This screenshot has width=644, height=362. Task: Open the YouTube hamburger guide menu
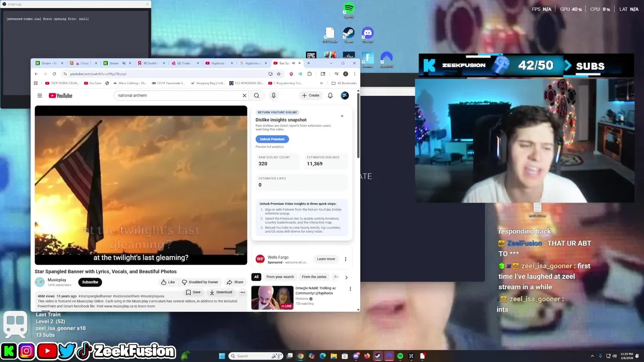(40, 96)
